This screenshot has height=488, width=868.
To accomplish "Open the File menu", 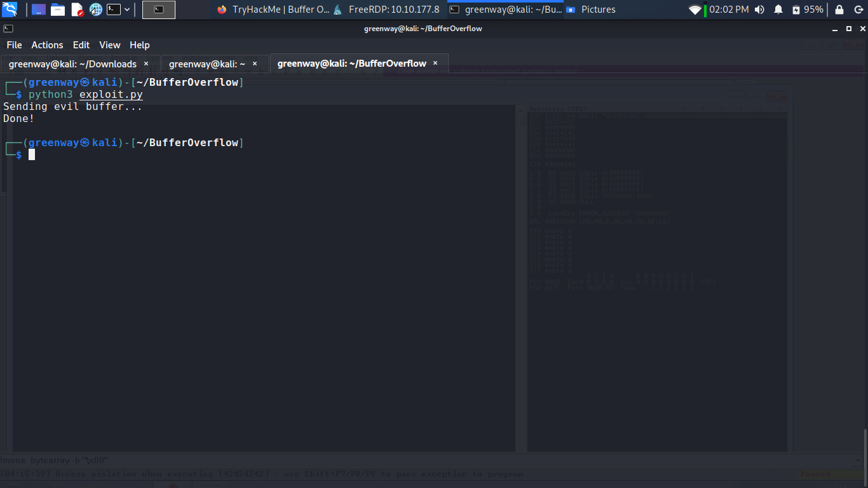I will click(14, 45).
